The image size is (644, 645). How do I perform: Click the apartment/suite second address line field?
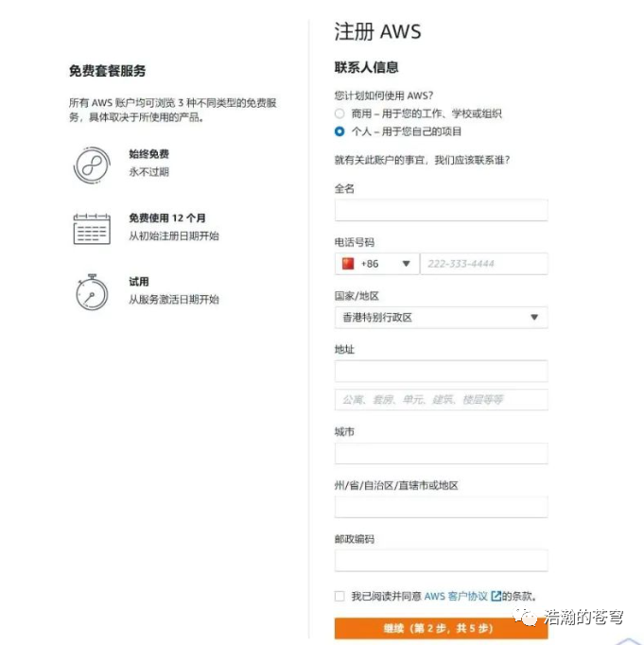(441, 399)
